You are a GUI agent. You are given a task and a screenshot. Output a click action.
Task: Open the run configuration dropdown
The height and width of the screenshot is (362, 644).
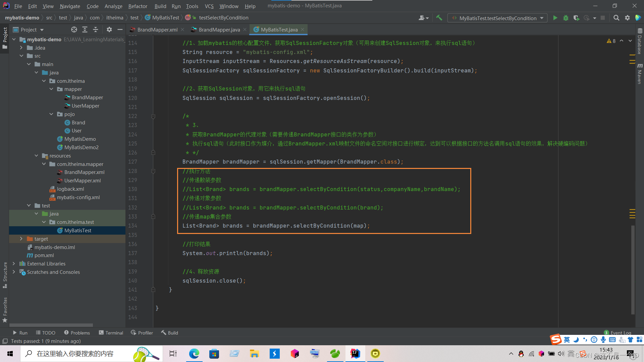click(497, 18)
